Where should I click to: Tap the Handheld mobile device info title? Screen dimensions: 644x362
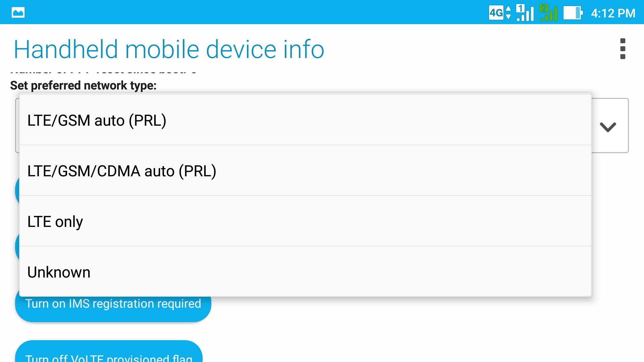click(169, 49)
